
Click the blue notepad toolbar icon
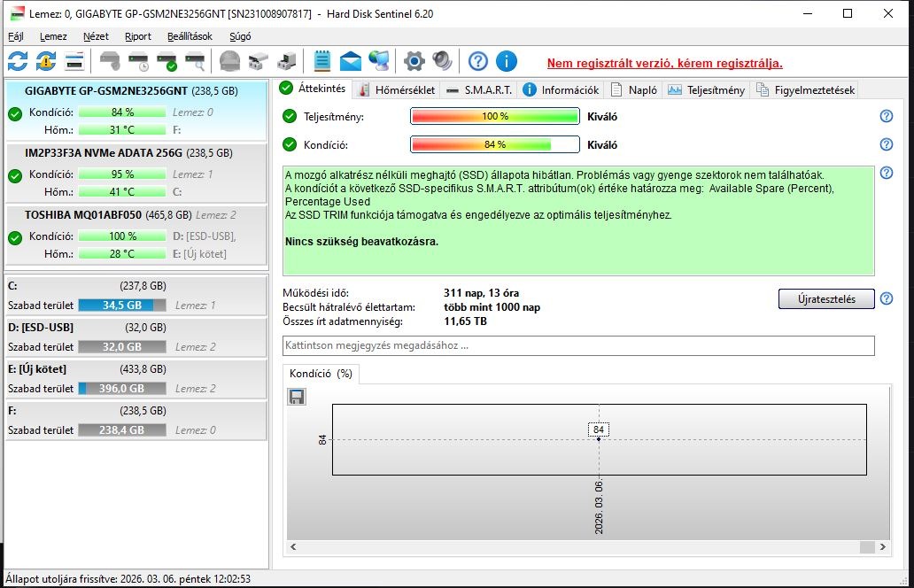coord(321,61)
